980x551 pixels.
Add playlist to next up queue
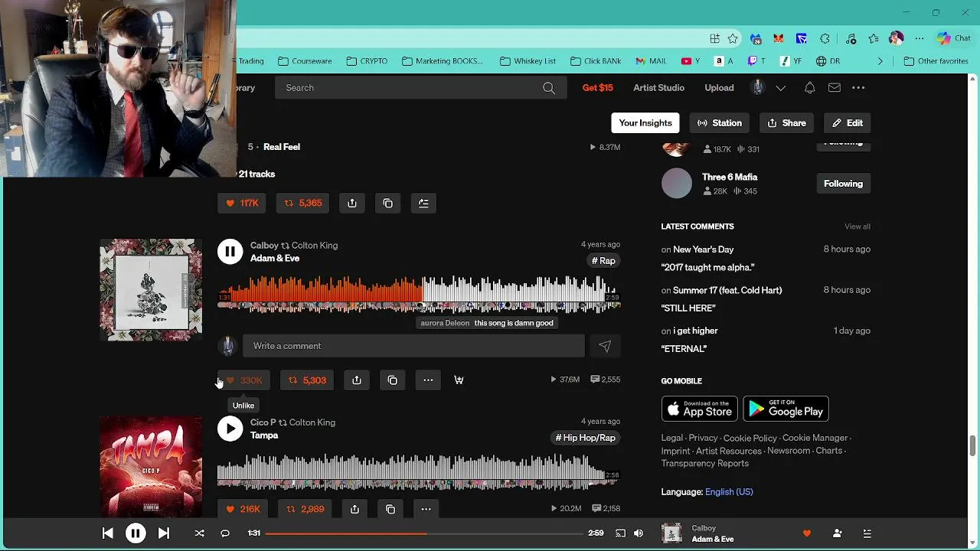423,203
